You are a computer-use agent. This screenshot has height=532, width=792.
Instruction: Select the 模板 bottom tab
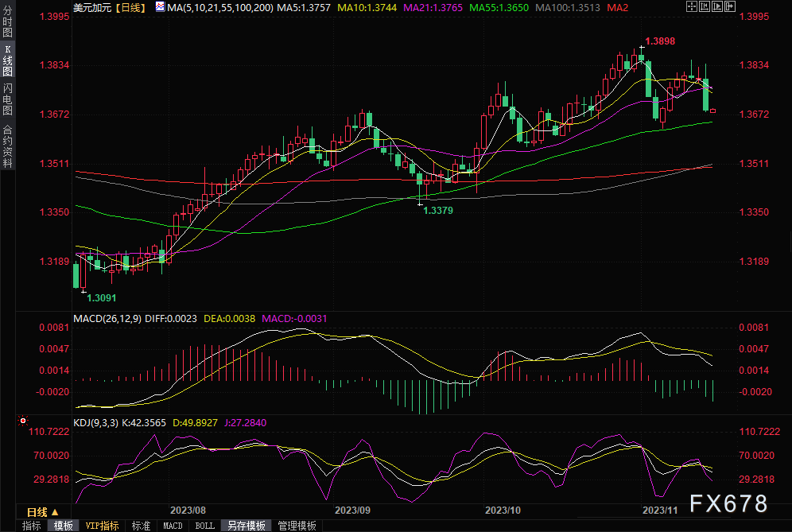64,526
